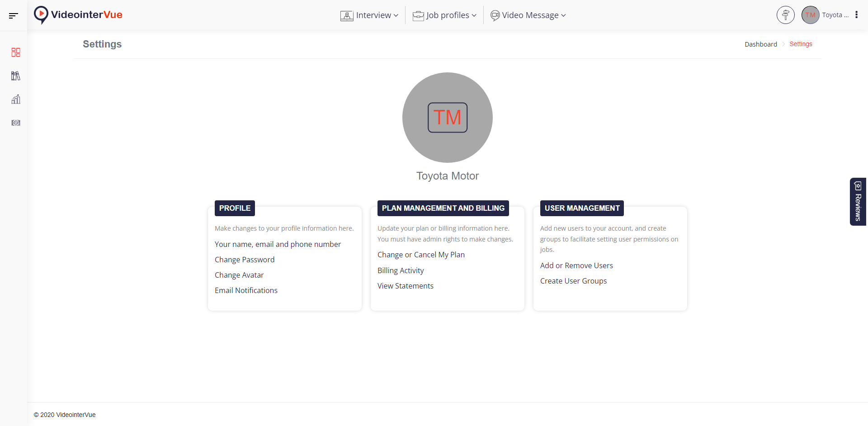Open Add or Remove Users link

(576, 265)
